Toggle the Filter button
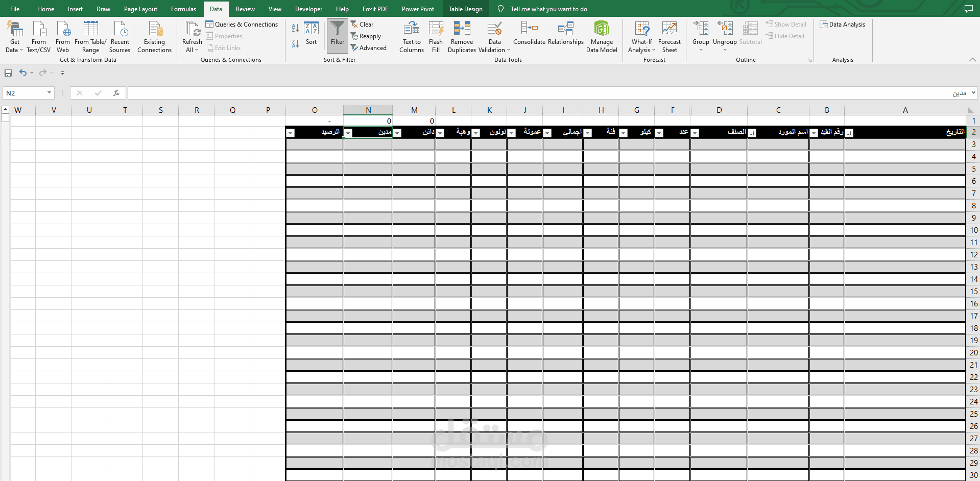The height and width of the screenshot is (481, 980). pyautogui.click(x=338, y=36)
